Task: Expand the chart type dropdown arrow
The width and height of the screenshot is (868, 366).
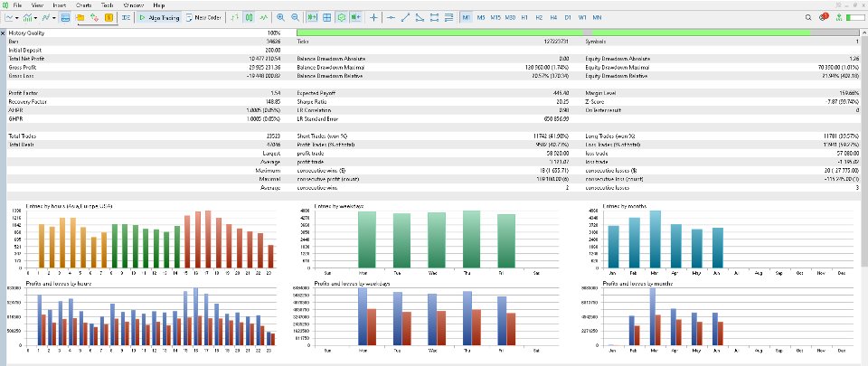Action: coord(17,18)
